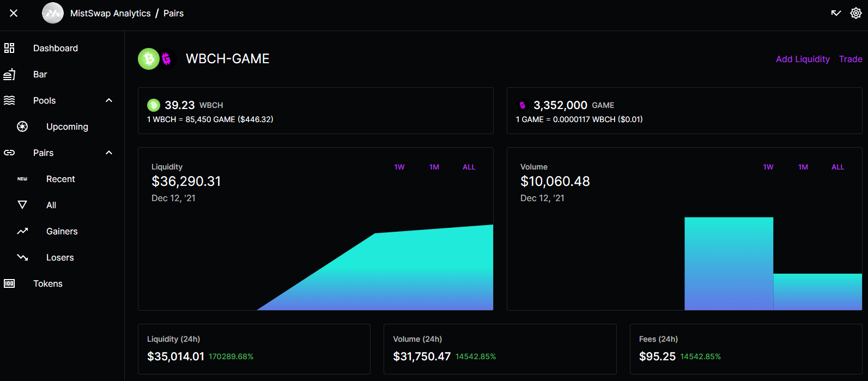Click the Upcoming camera shutter icon
The image size is (868, 381).
(22, 126)
